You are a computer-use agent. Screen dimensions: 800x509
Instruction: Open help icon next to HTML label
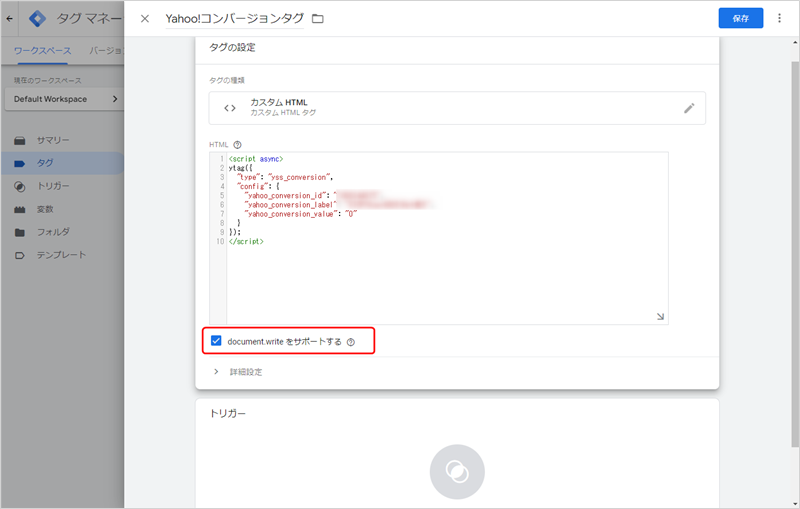click(237, 145)
